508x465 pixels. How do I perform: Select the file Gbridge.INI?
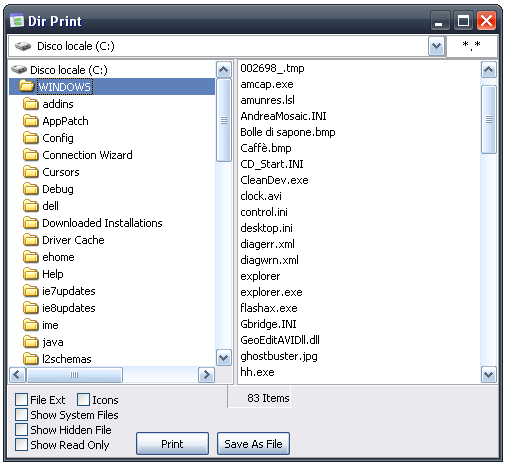268,324
